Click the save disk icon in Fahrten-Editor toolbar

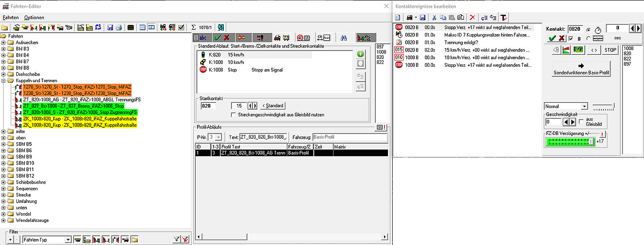[x=110, y=27]
